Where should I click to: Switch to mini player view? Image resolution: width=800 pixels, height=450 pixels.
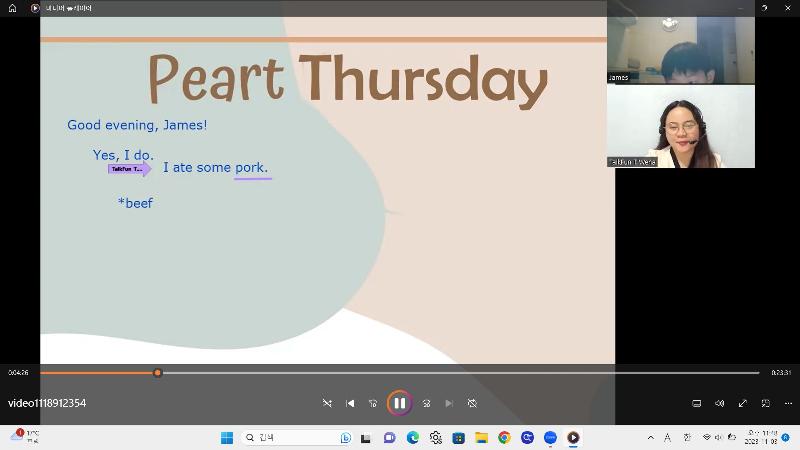point(765,403)
